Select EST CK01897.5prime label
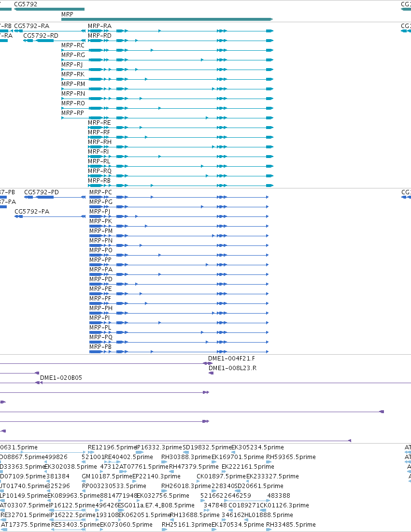The width and height of the screenshot is (411, 532). click(221, 476)
